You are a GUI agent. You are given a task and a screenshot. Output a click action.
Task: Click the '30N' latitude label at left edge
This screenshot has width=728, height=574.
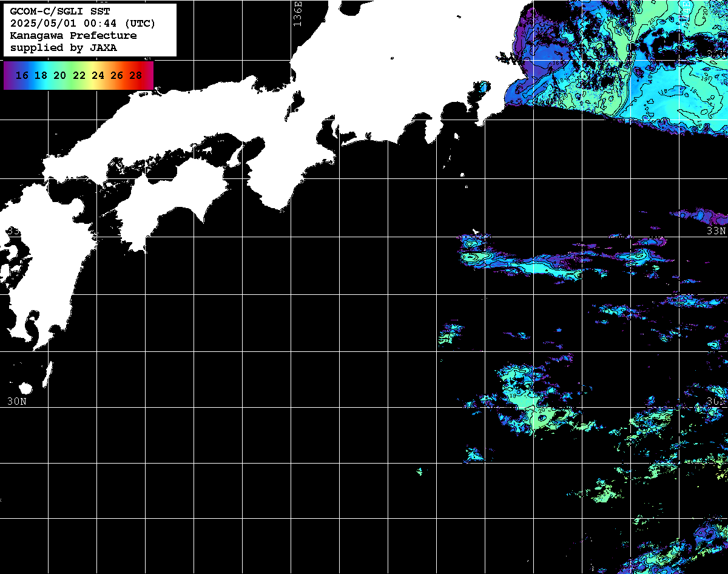[16, 401]
